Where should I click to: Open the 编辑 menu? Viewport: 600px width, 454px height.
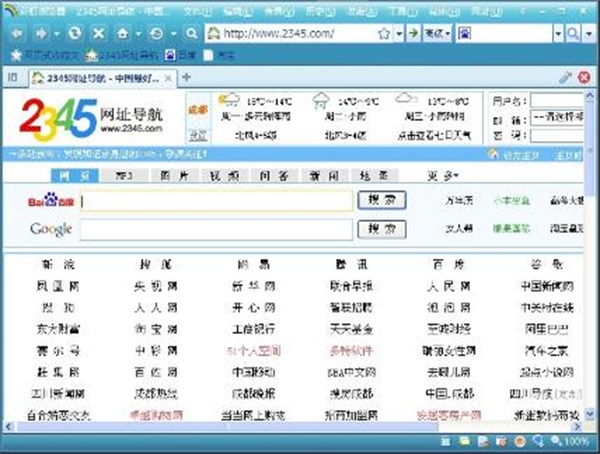point(238,11)
